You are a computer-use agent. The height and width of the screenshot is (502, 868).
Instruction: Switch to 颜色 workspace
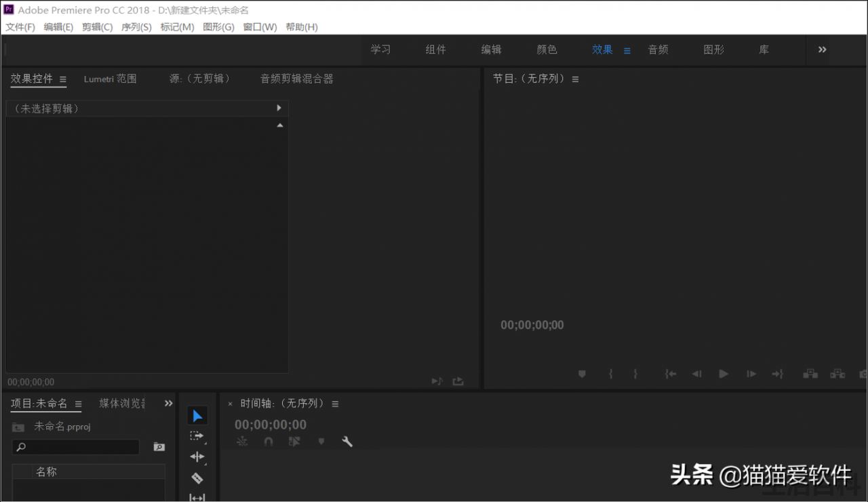click(547, 50)
